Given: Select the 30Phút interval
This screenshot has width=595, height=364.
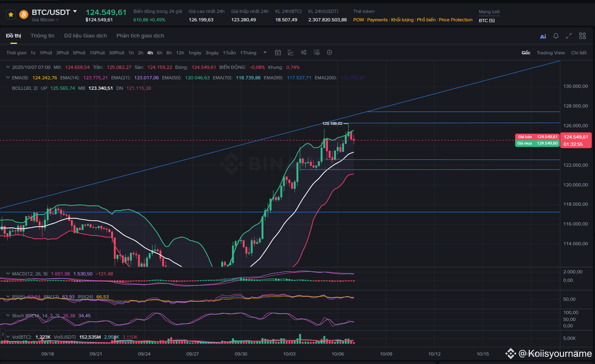Looking at the screenshot, I should pos(116,53).
